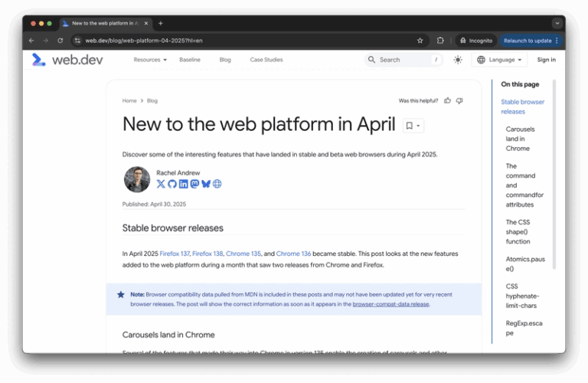
Task: Open the bookmark dropdown beside the title
Action: (x=413, y=126)
